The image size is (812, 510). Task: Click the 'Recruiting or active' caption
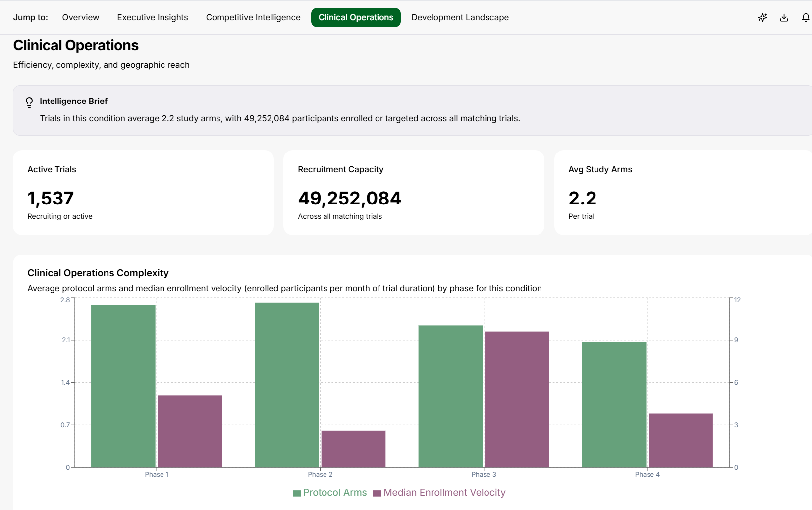click(60, 216)
